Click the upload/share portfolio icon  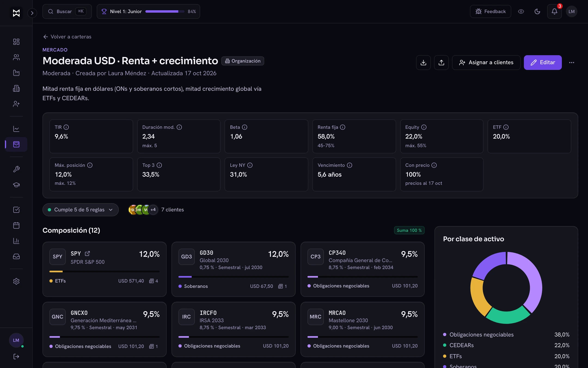click(441, 62)
